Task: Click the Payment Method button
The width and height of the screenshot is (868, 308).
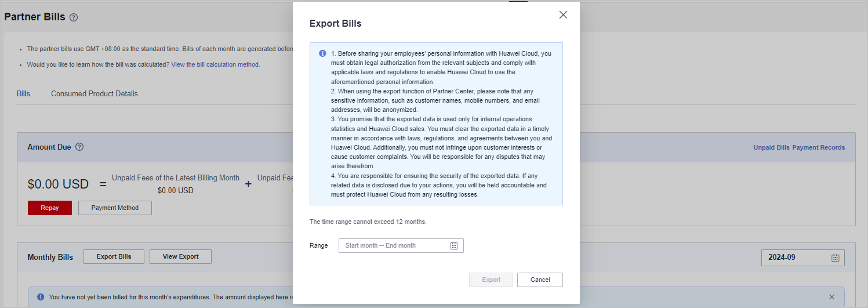Action: (x=115, y=208)
